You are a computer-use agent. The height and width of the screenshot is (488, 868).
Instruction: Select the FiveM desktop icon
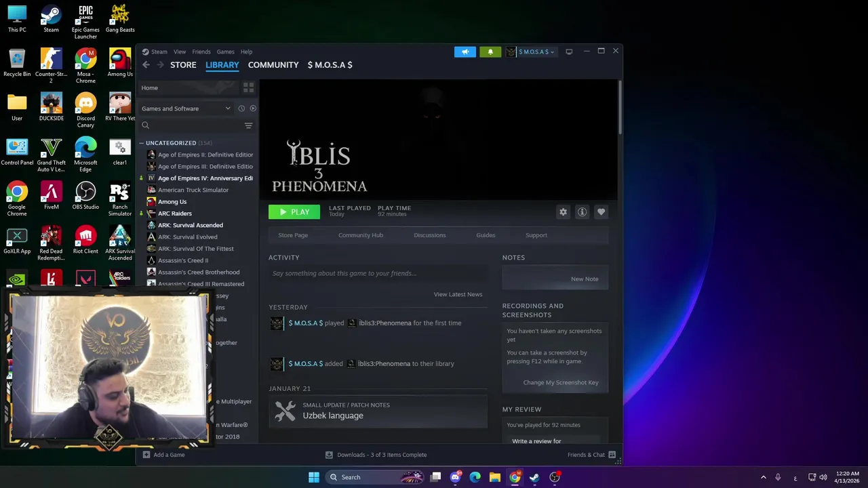52,196
